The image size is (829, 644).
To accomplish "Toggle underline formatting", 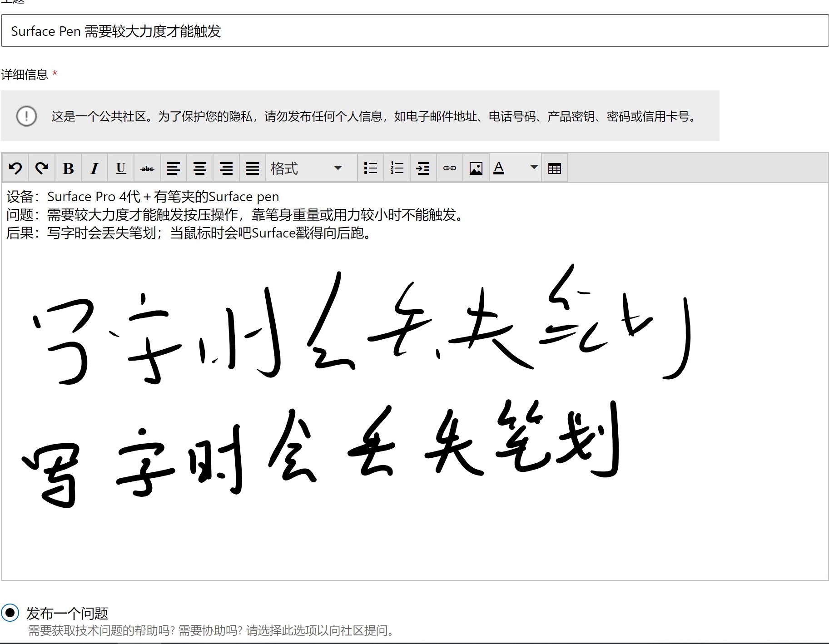I will [121, 168].
